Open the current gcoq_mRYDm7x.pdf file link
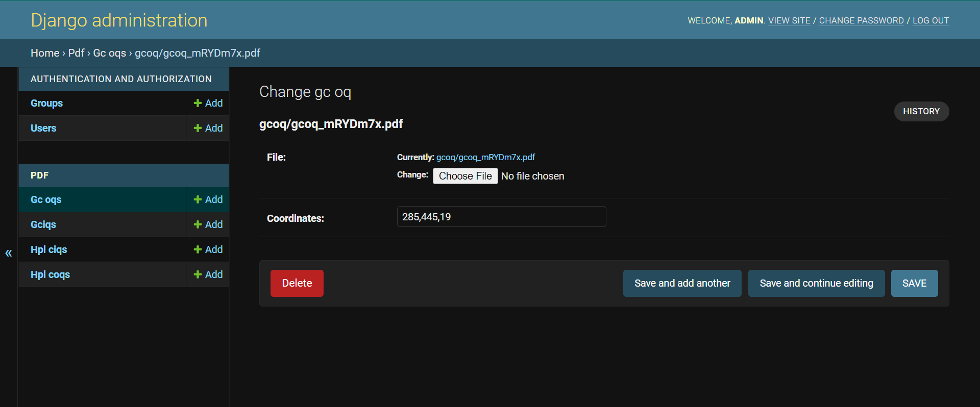The image size is (980, 407). tap(485, 157)
